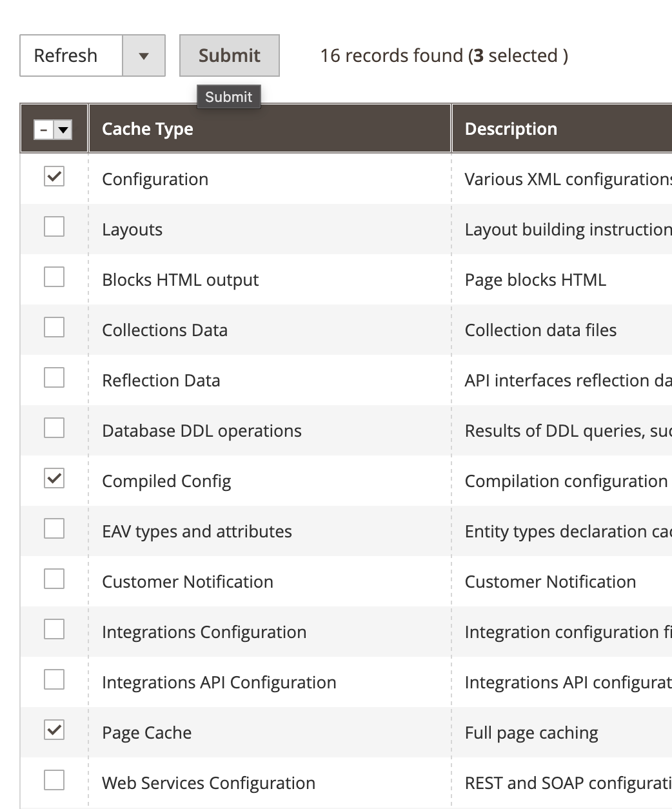Check the Customer Notification checkbox

click(x=54, y=579)
